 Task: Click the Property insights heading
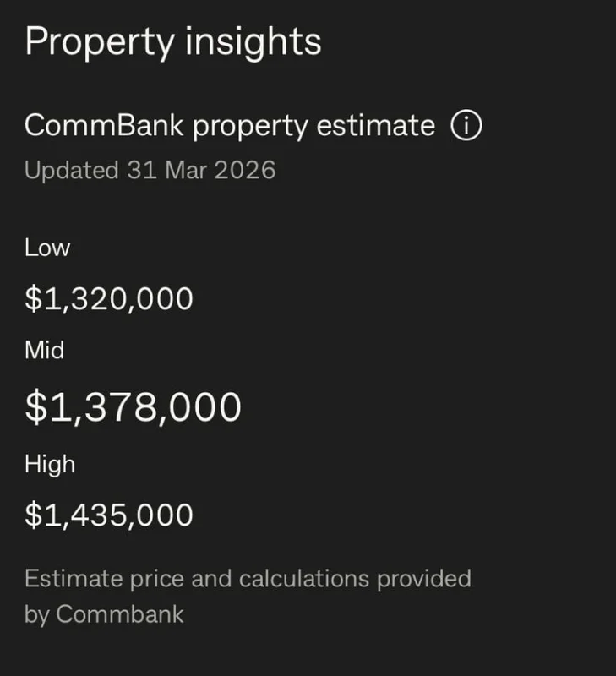click(173, 41)
